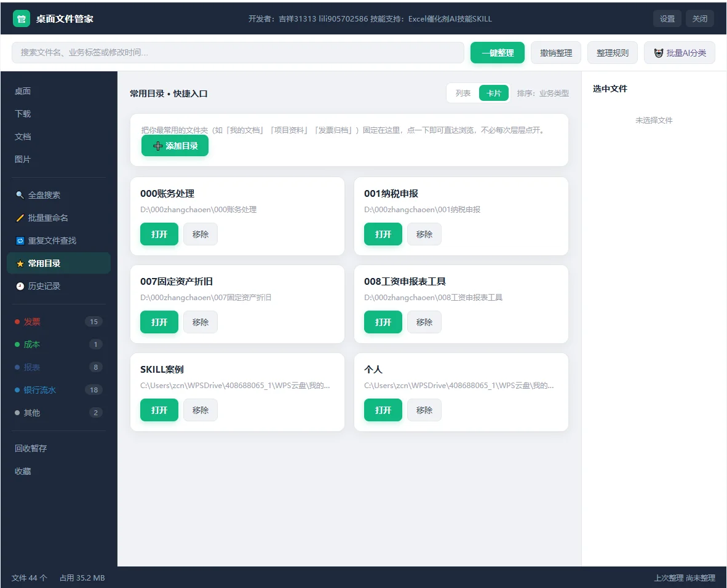The width and height of the screenshot is (727, 588).
Task: Click the 关闭 button in title bar
Action: click(700, 18)
